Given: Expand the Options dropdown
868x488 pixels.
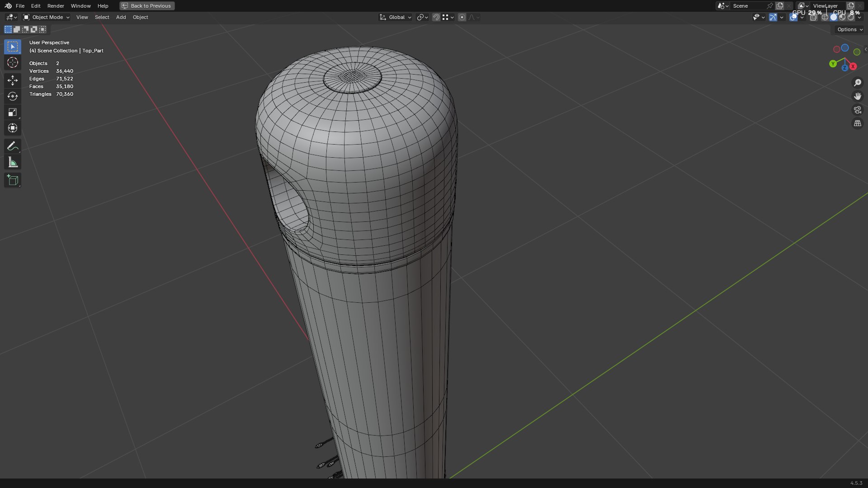Looking at the screenshot, I should click(x=850, y=29).
